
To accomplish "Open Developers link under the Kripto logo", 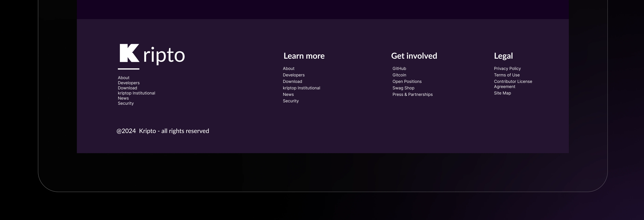I will point(129,83).
